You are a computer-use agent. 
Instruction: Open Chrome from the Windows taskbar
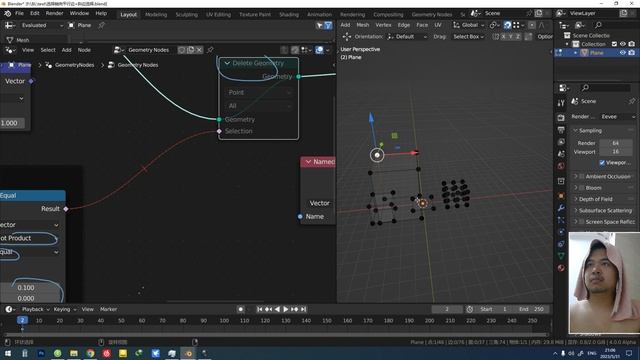pos(90,353)
